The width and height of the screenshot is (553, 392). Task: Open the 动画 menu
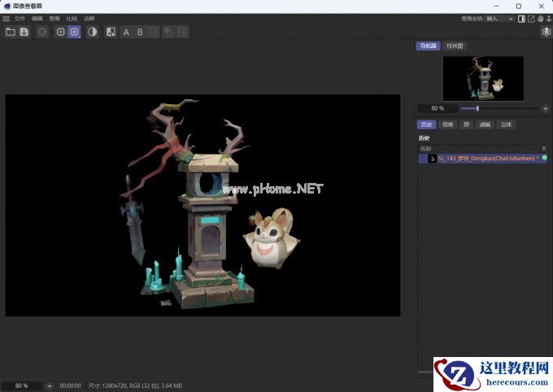[x=89, y=19]
